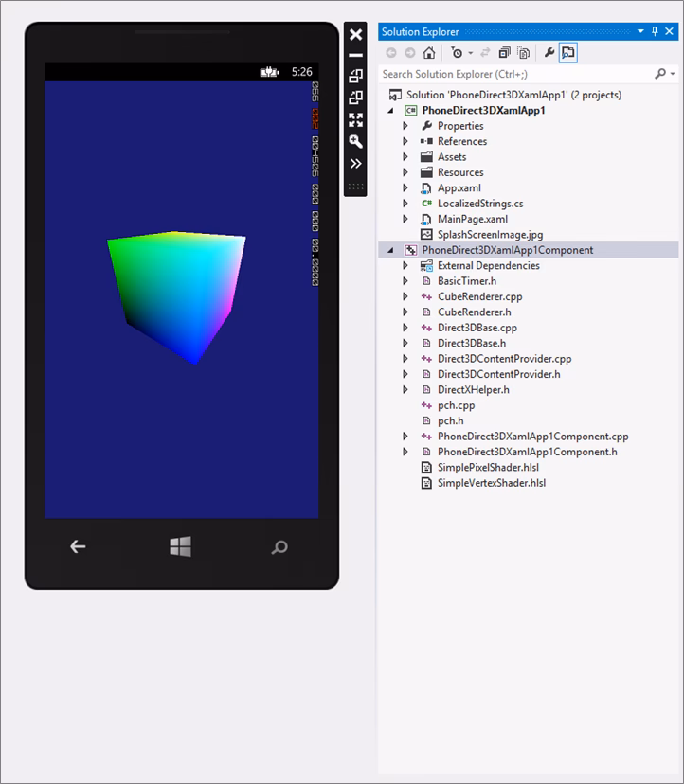Pin Solution Explorer auto-hide pushpin

(655, 31)
